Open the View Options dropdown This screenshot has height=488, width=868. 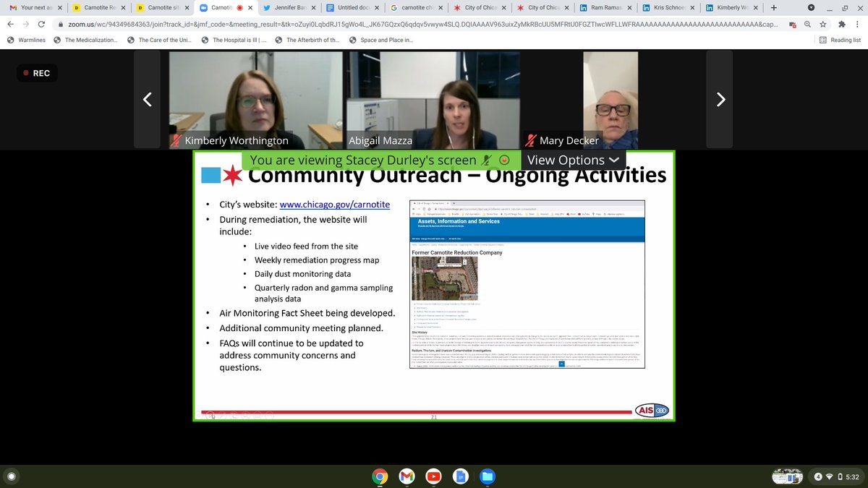click(573, 160)
